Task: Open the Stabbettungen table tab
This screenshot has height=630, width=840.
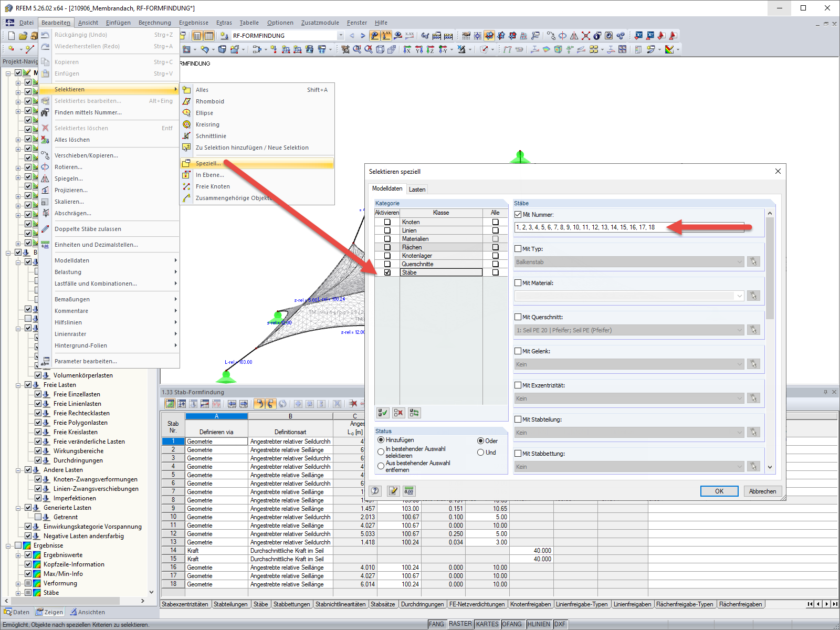Action: click(291, 604)
